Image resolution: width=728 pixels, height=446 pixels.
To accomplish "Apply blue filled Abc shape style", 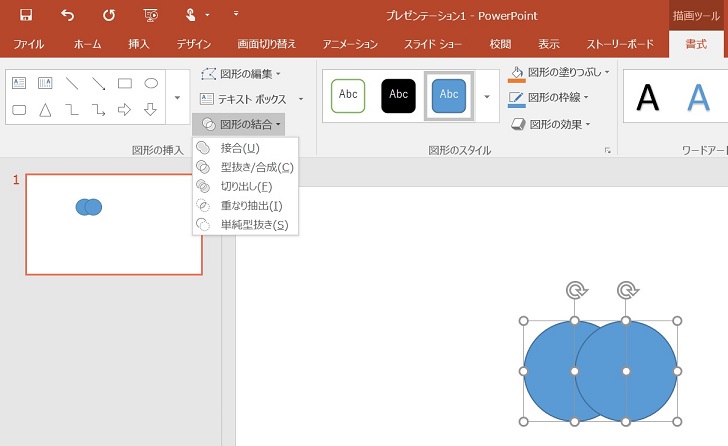I will pos(449,96).
